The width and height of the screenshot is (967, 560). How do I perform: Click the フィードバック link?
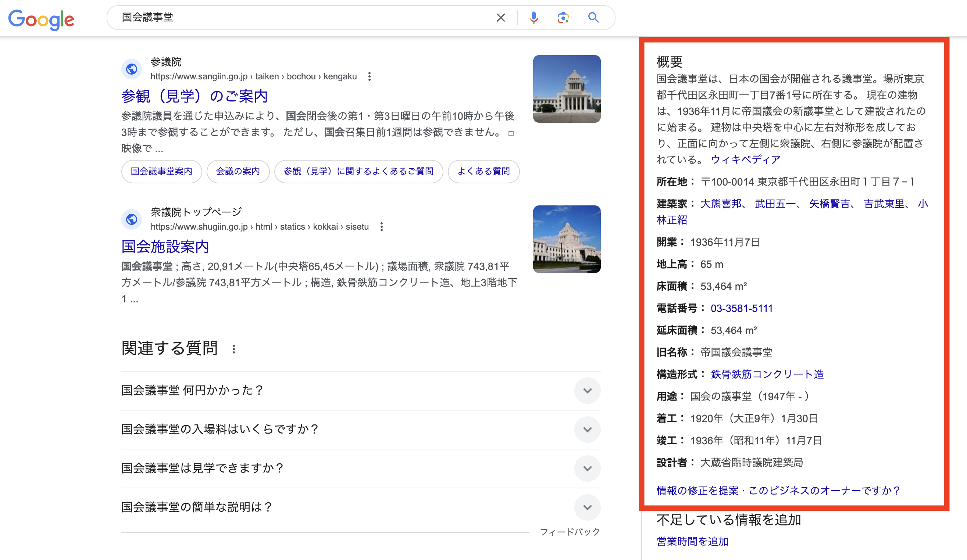pos(570,532)
